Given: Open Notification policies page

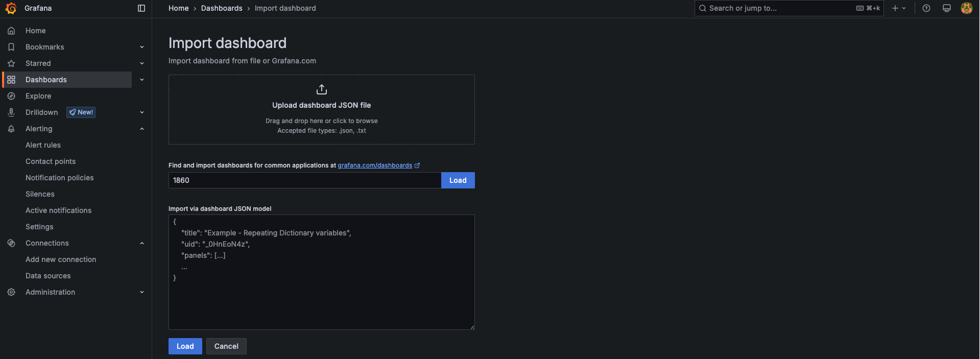Looking at the screenshot, I should click(60, 178).
